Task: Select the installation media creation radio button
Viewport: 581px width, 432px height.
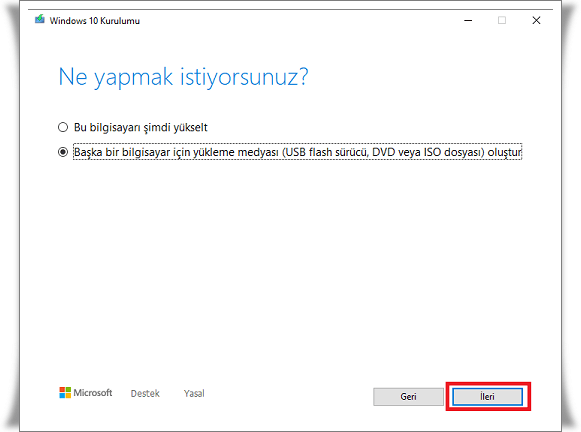Action: [63, 152]
